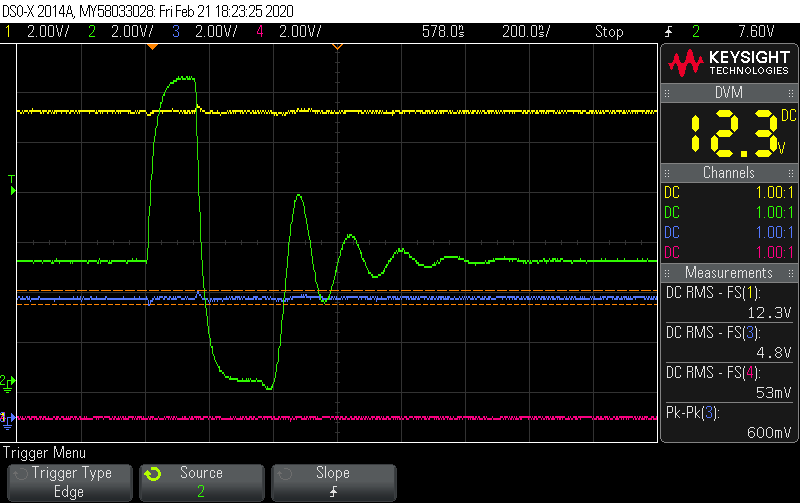Select channel 3 scale 2.00V/
This screenshot has width=800, height=503.
coord(216,32)
